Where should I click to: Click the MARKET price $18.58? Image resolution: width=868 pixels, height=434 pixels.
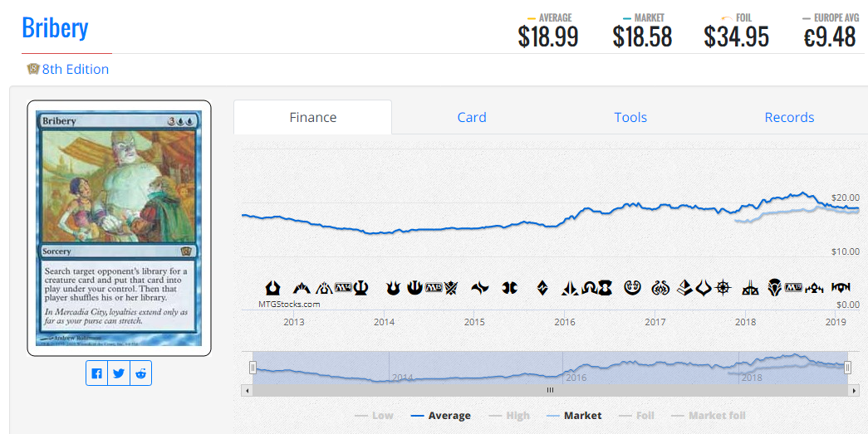click(x=642, y=37)
